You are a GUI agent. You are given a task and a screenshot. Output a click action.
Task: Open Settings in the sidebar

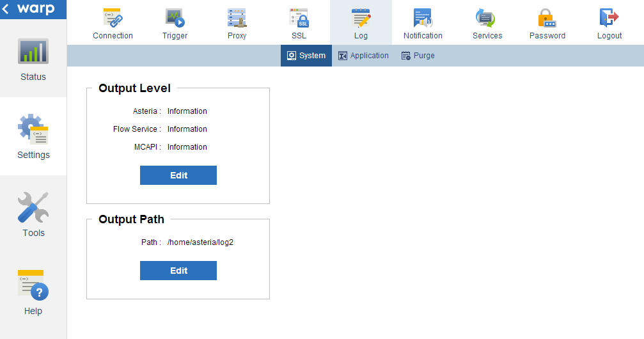point(33,136)
